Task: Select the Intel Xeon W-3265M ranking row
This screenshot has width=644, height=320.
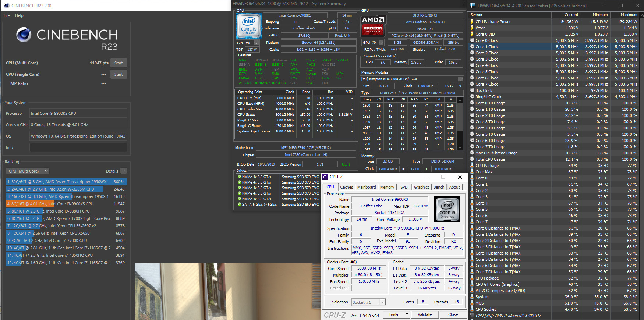Action: tap(66, 189)
